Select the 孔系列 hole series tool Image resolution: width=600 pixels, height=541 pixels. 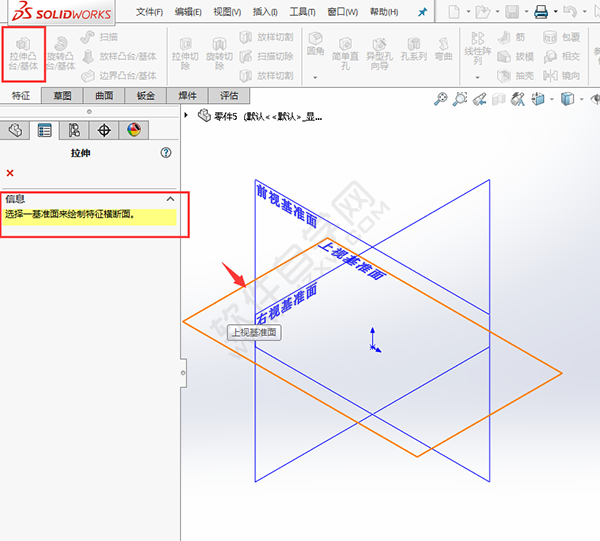pos(414,50)
